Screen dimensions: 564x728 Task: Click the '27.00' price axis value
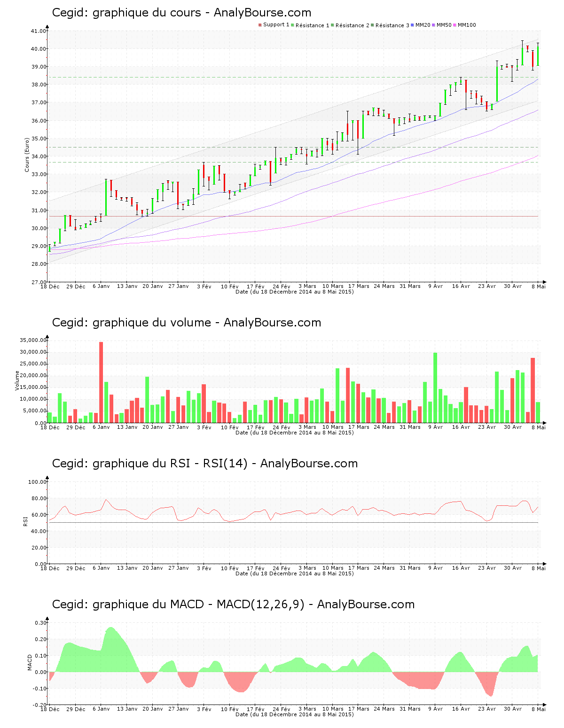[x=39, y=282]
